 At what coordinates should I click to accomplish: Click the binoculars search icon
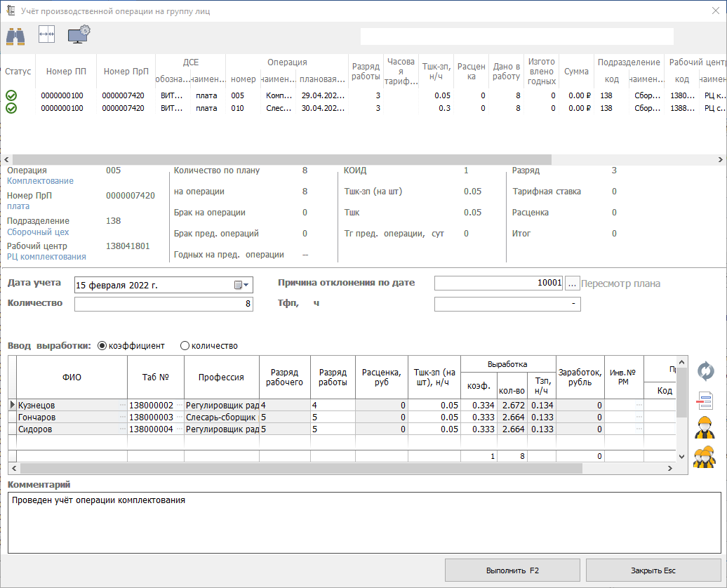[15, 34]
